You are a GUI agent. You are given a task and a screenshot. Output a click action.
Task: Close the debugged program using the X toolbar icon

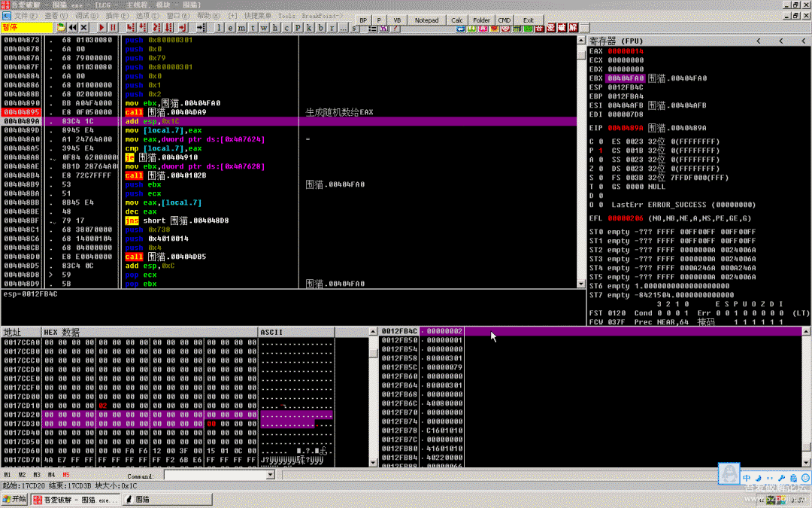tap(85, 28)
